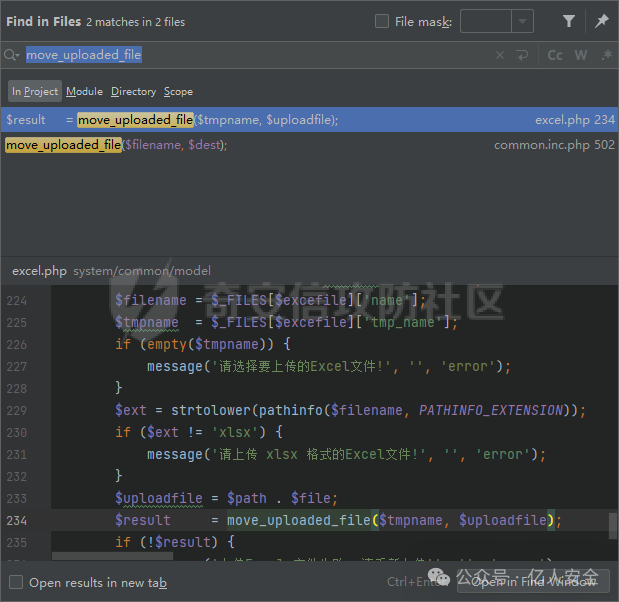The image size is (619, 602).
Task: Click line 233 $uploadfile assignment
Action: [x=226, y=499]
